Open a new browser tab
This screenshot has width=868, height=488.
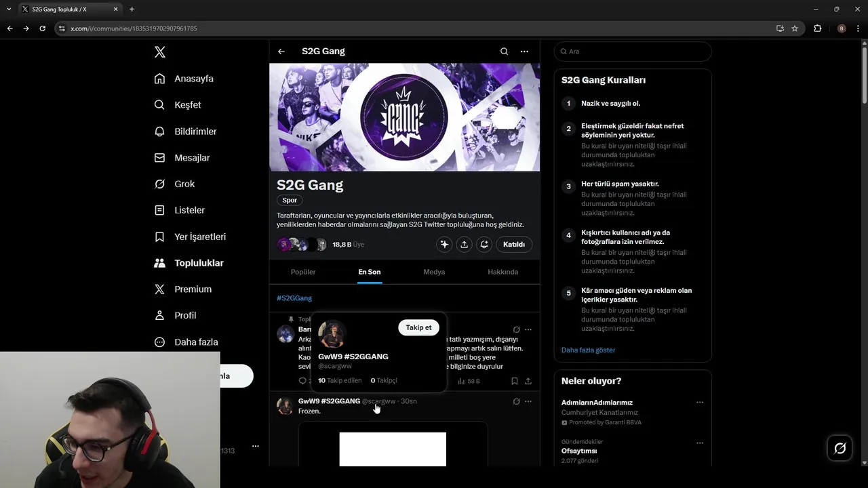pyautogui.click(x=132, y=9)
